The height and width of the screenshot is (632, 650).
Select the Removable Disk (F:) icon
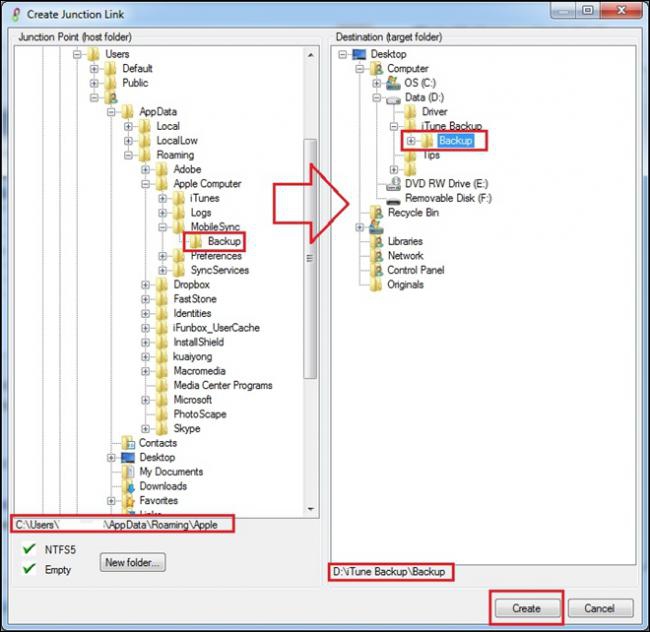(393, 201)
